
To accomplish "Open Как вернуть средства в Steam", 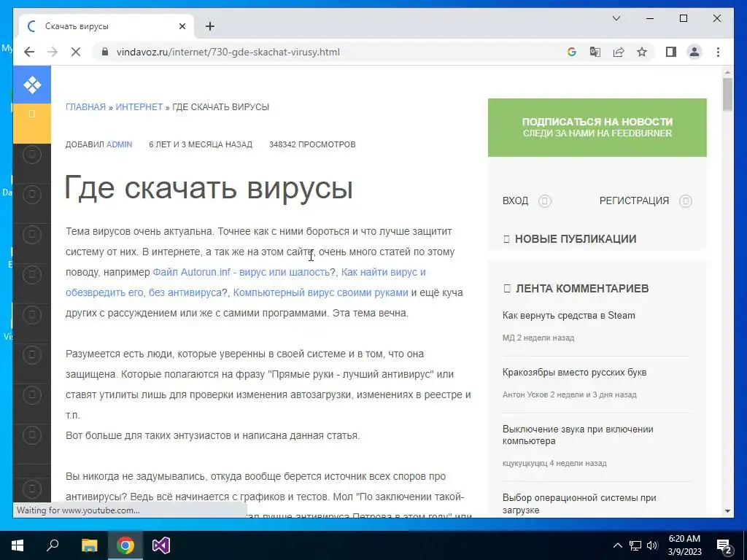I will pyautogui.click(x=569, y=316).
